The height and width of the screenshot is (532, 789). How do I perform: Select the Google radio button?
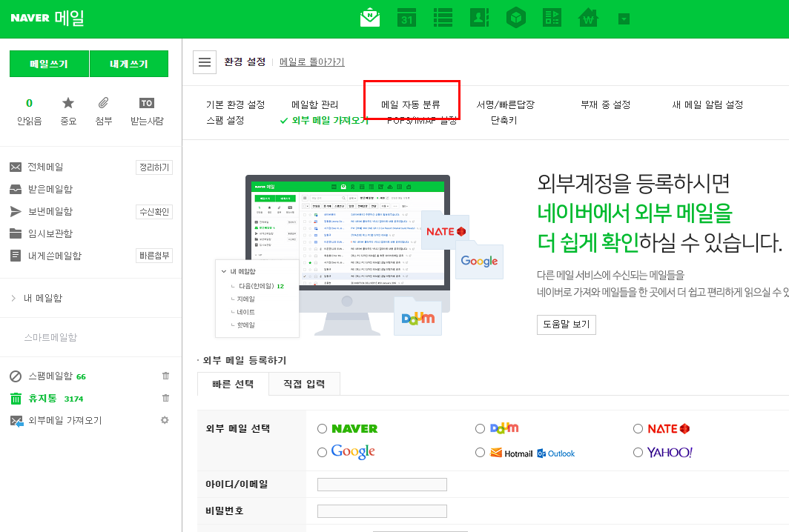coord(322,453)
